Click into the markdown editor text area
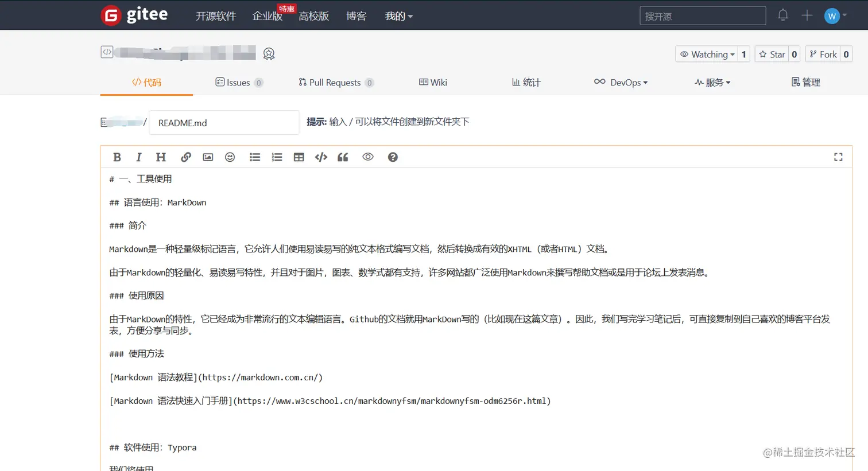This screenshot has width=868, height=471. [476, 319]
